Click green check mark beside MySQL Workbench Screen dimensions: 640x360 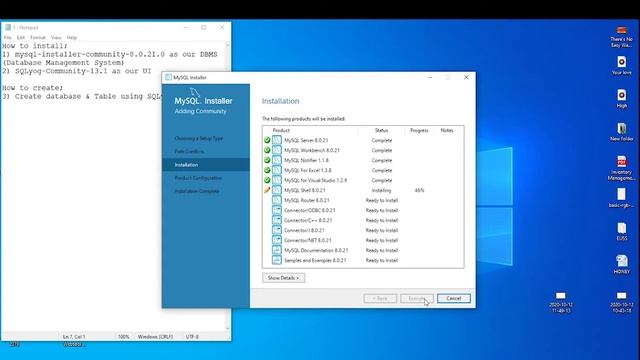tap(267, 150)
